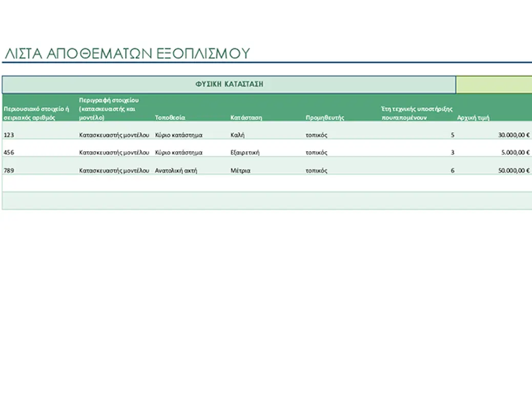Click the 30.000,00 € price cell
The image size is (532, 410).
pyautogui.click(x=513, y=135)
